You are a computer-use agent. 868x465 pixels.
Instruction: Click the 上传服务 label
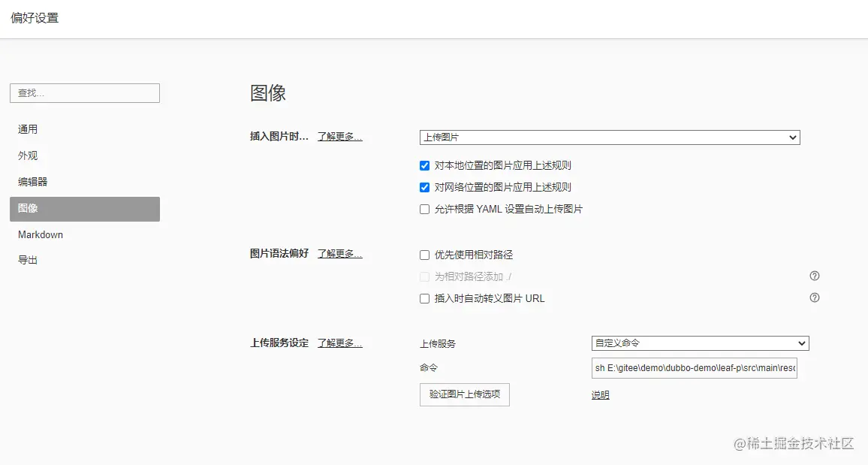pos(437,344)
